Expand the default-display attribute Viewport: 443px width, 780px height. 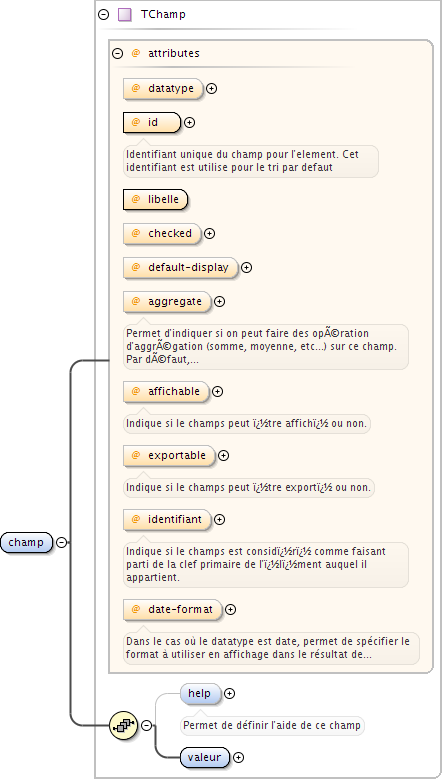pos(247,268)
